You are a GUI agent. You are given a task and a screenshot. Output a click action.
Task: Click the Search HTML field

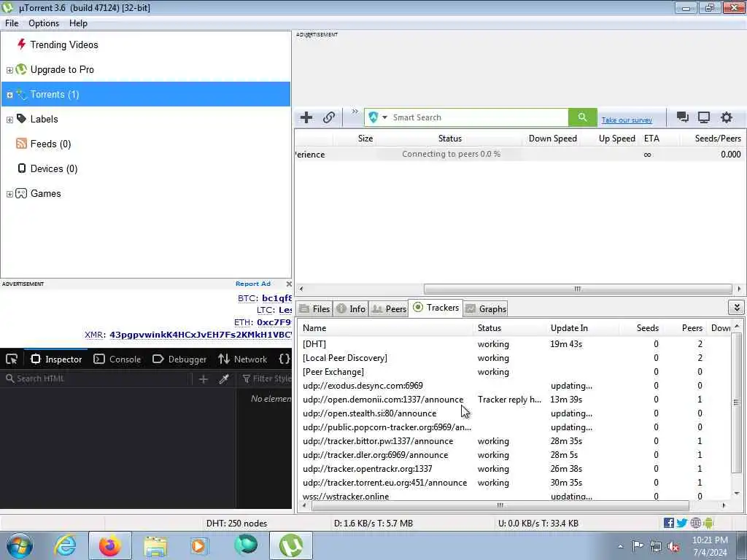(x=98, y=379)
